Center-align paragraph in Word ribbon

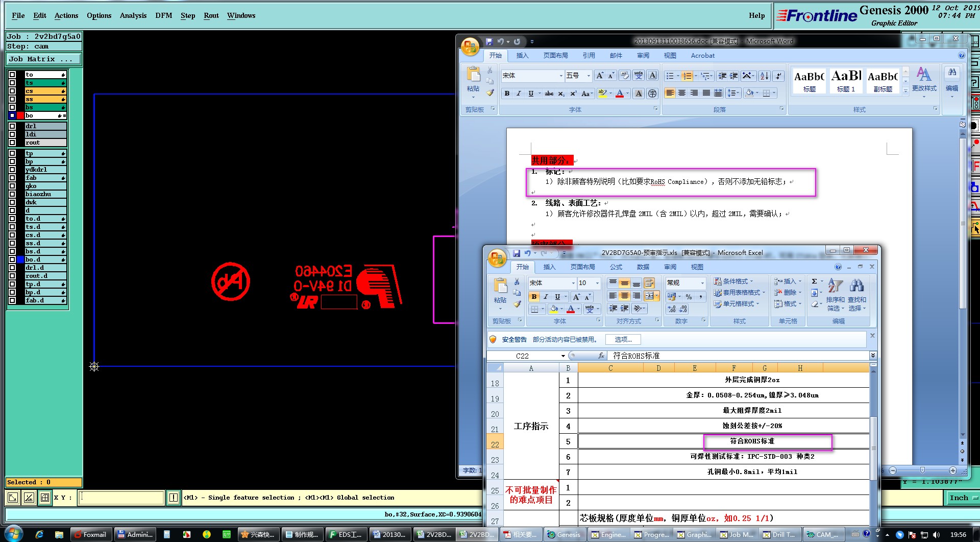click(682, 93)
